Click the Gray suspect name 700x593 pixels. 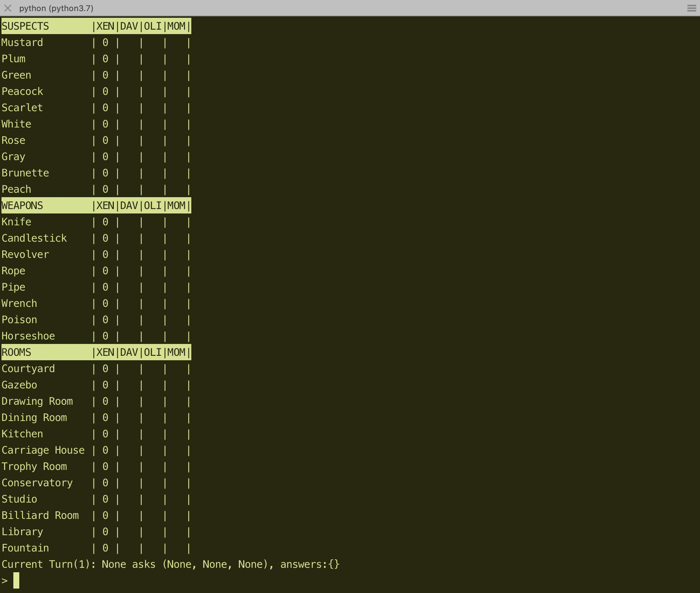[x=13, y=157]
